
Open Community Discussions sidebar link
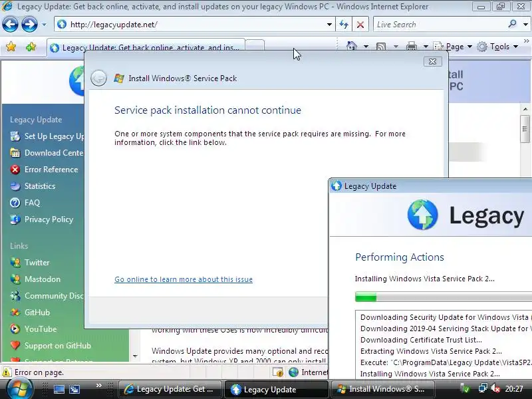pos(47,295)
